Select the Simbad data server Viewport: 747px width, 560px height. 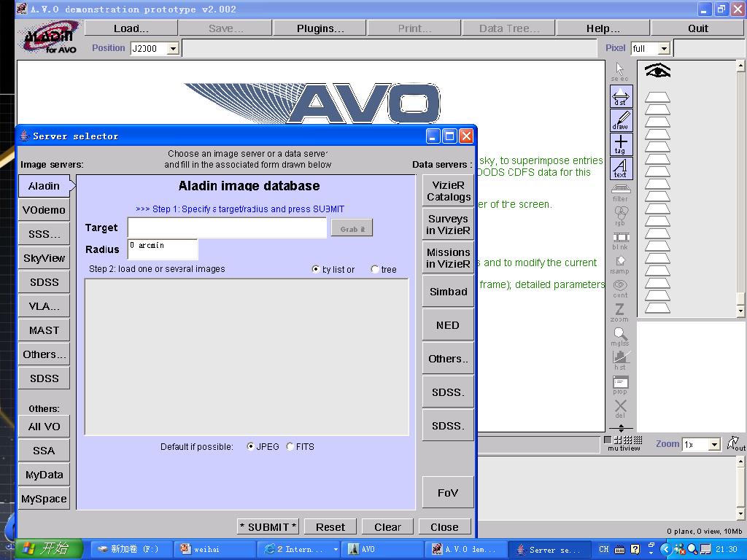tap(448, 292)
